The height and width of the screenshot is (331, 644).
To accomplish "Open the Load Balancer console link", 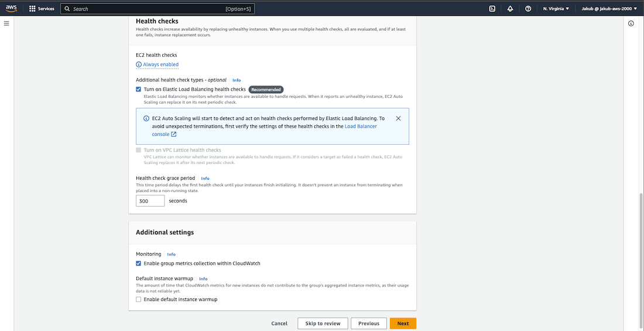I will [x=361, y=126].
